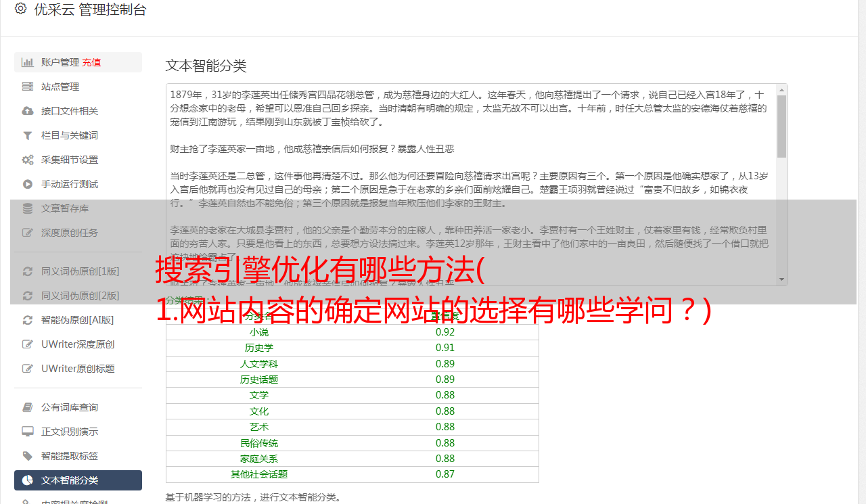Open 深度原创任务 menu item
Screen dimensions: 866x504
78,233
